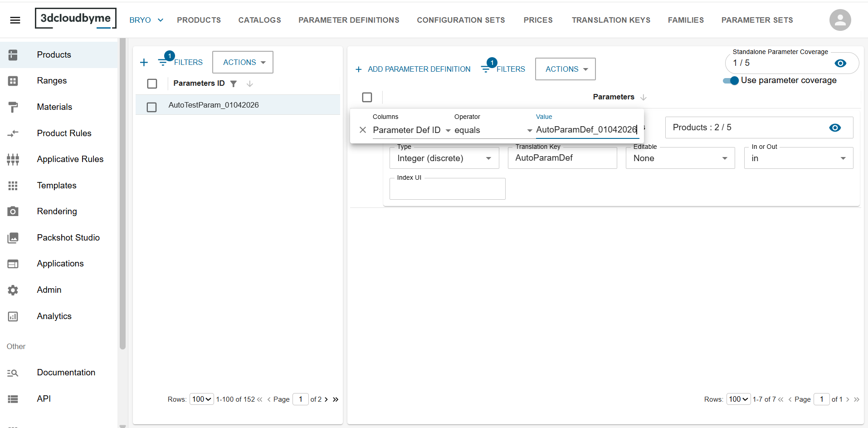This screenshot has height=428, width=868.
Task: Click into the Index UI input field
Action: click(x=447, y=189)
